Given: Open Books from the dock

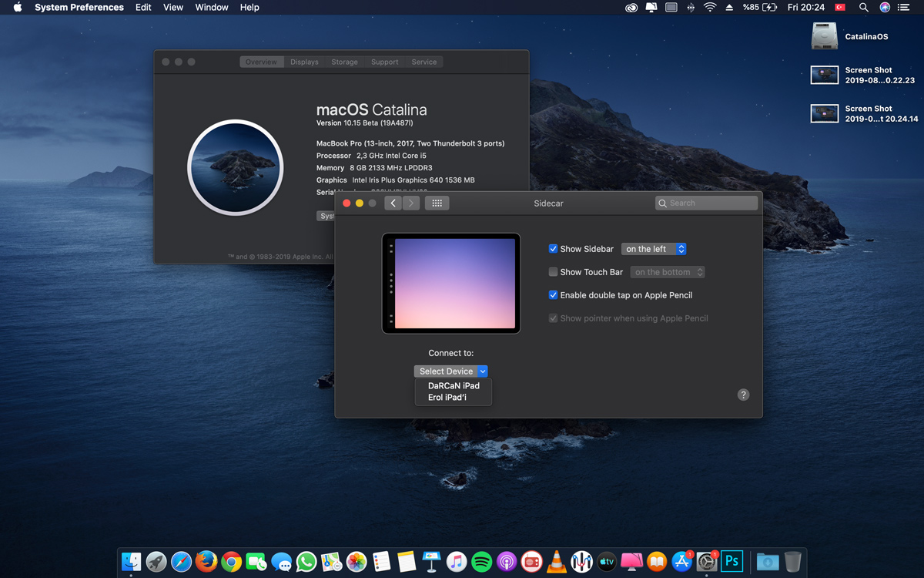Looking at the screenshot, I should click(x=657, y=562).
